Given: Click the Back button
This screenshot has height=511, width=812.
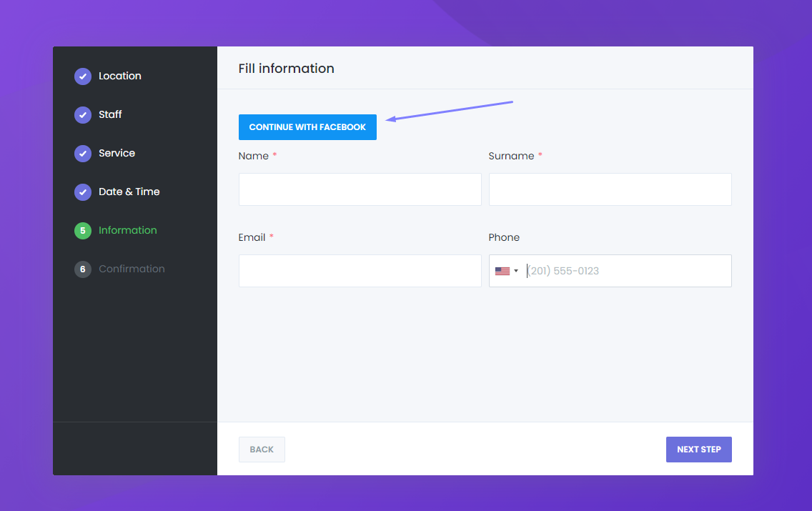Looking at the screenshot, I should [x=262, y=450].
